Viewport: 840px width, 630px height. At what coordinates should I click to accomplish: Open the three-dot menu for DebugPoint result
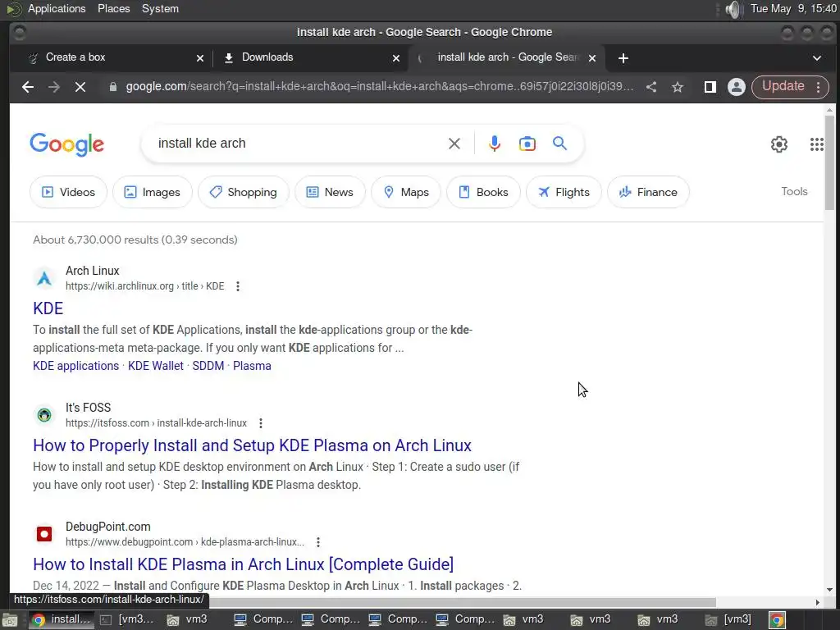coord(318,542)
